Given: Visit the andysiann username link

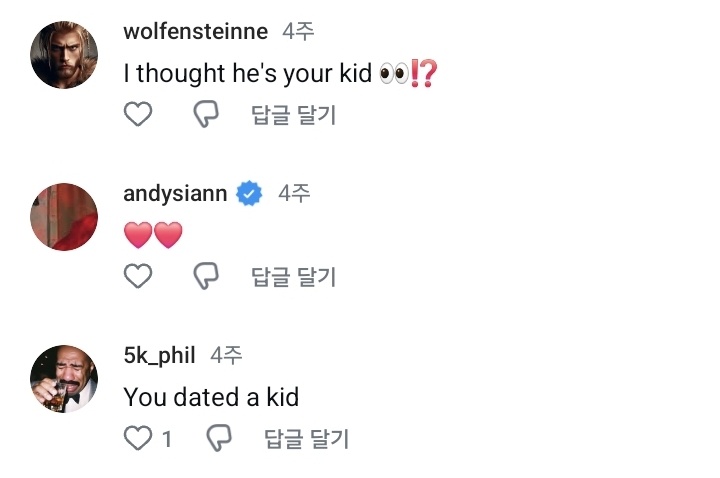Looking at the screenshot, I should [x=175, y=193].
